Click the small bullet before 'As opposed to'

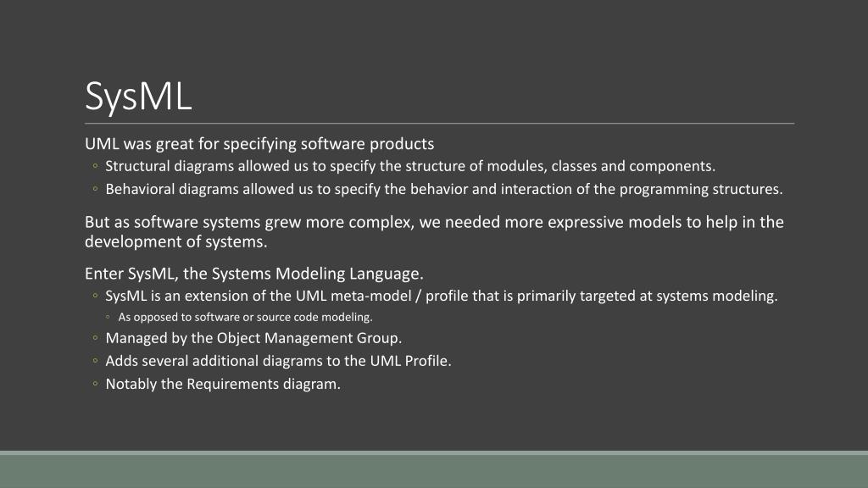(108, 317)
